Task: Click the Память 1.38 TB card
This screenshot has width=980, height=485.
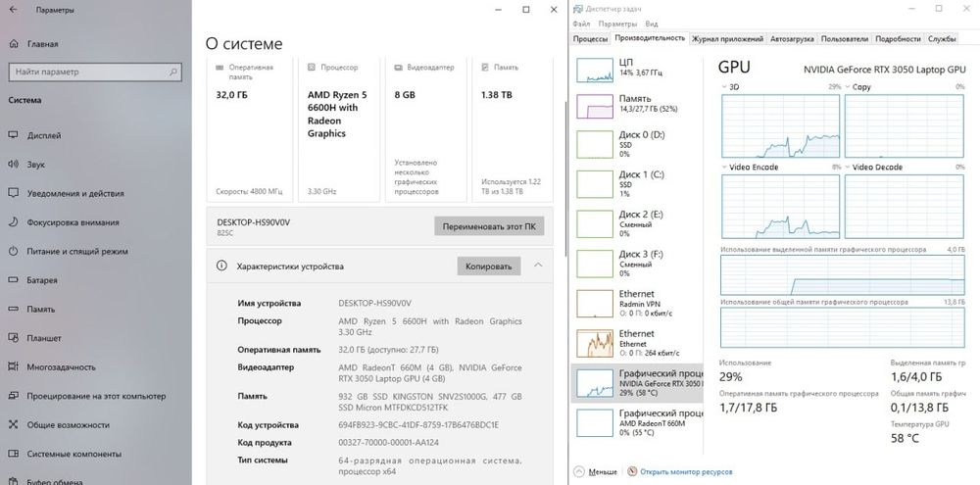Action: (x=513, y=129)
